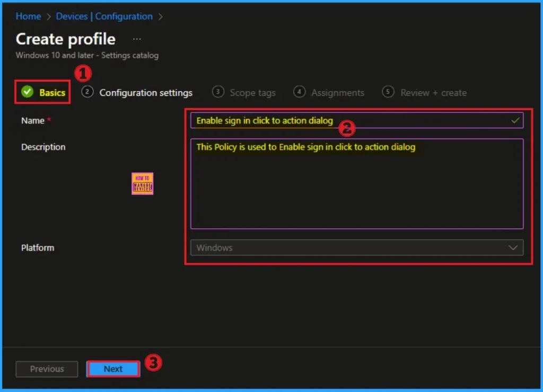The image size is (543, 392).
Task: Click the step 5 circle icon
Action: click(x=388, y=92)
